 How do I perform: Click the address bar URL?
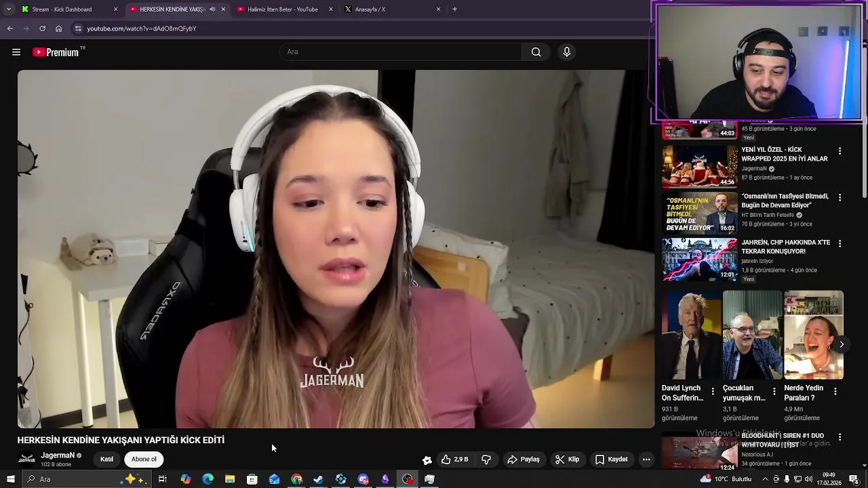142,28
